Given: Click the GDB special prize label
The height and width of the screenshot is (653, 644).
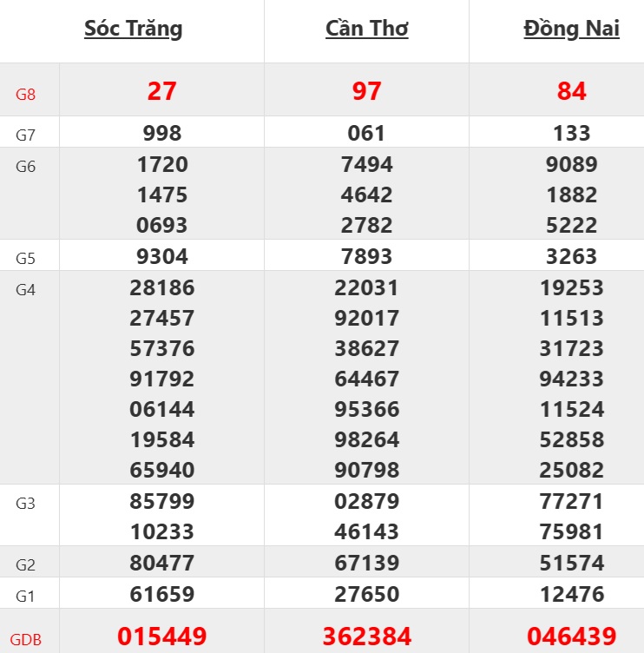Looking at the screenshot, I should [26, 640].
